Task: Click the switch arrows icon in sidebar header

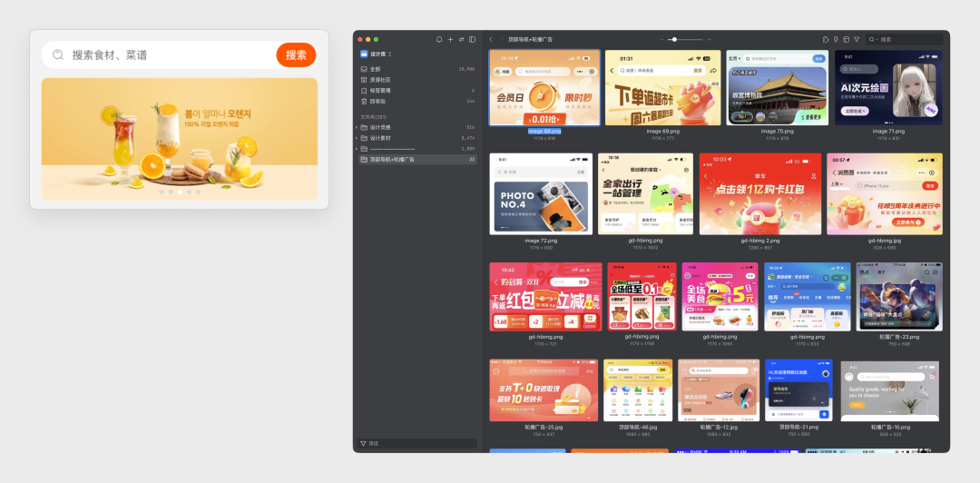Action: [461, 40]
